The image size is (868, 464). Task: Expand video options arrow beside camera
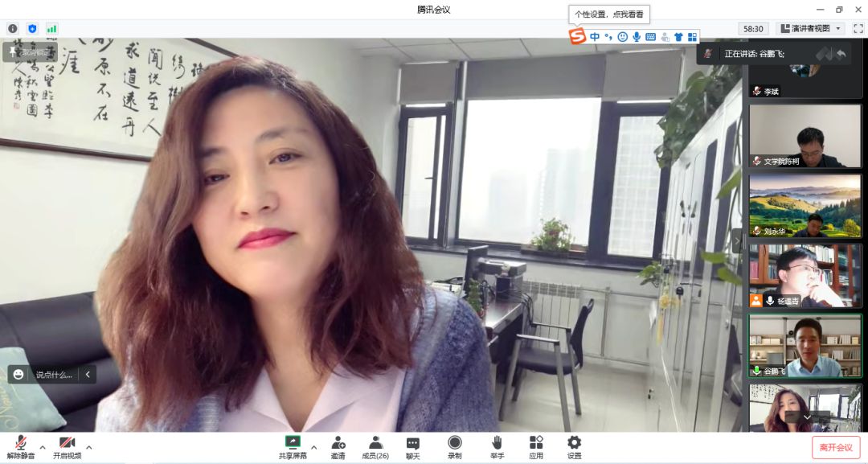click(88, 447)
